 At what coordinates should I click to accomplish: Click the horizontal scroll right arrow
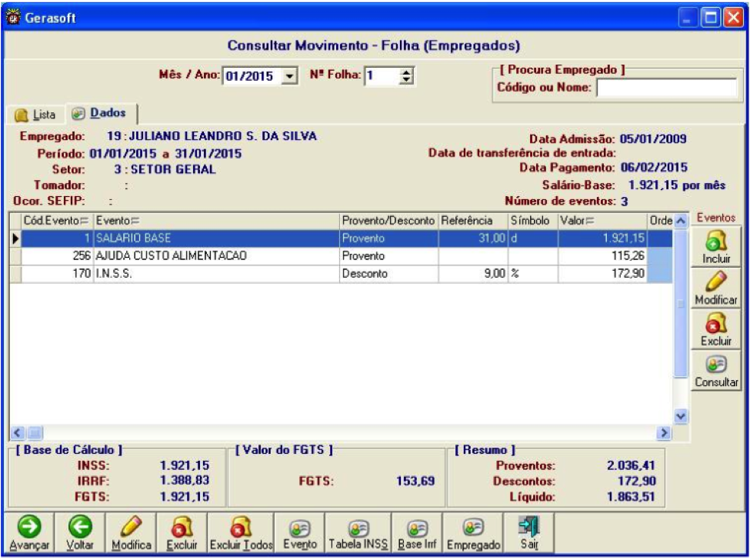664,433
